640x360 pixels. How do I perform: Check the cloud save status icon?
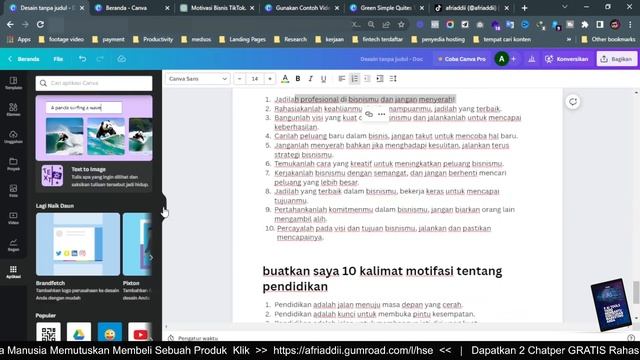pos(122,59)
